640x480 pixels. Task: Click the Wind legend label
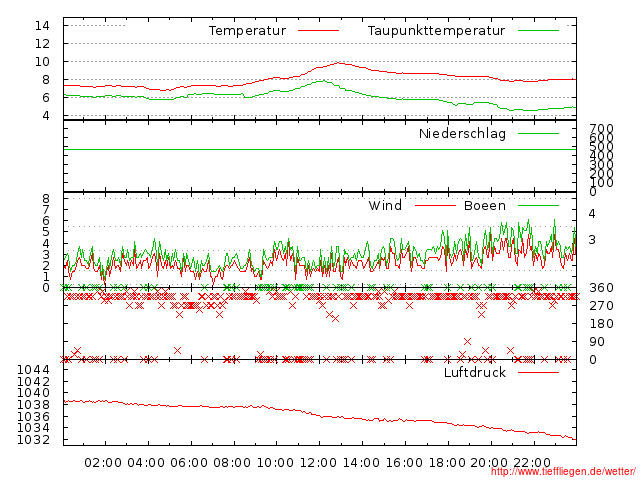pyautogui.click(x=385, y=205)
